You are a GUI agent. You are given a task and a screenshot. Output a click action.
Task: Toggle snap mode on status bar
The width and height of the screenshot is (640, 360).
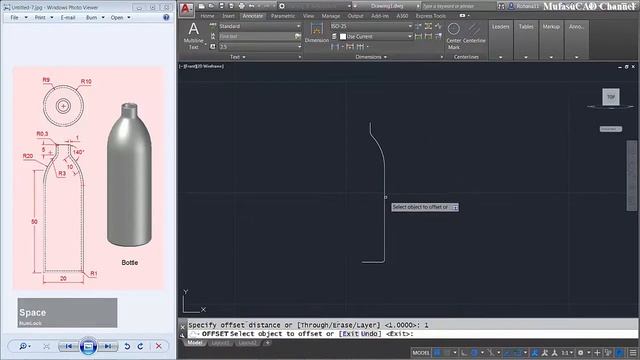[447, 352]
